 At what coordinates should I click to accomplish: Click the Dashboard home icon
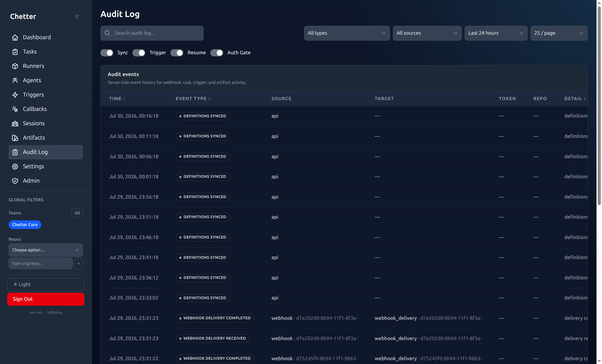[15, 37]
